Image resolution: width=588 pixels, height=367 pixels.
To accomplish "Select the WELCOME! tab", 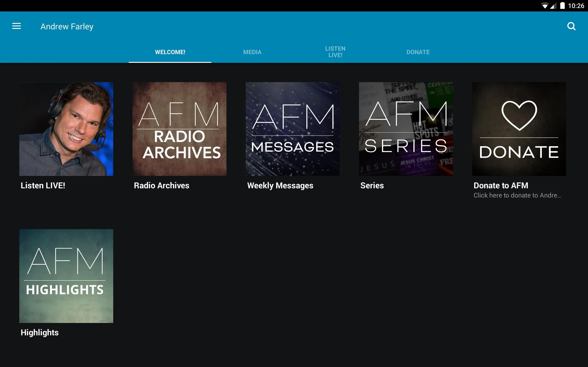I will click(170, 52).
